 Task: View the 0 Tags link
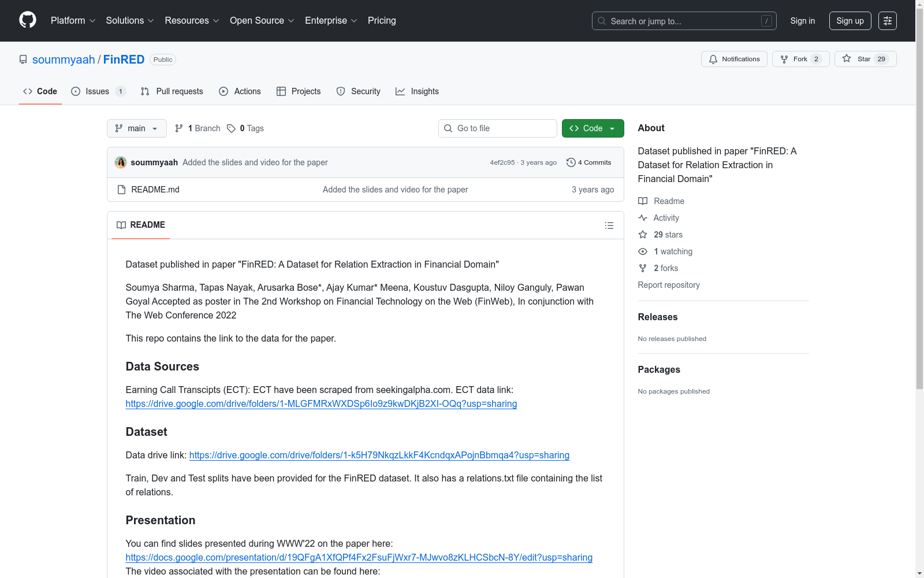245,128
